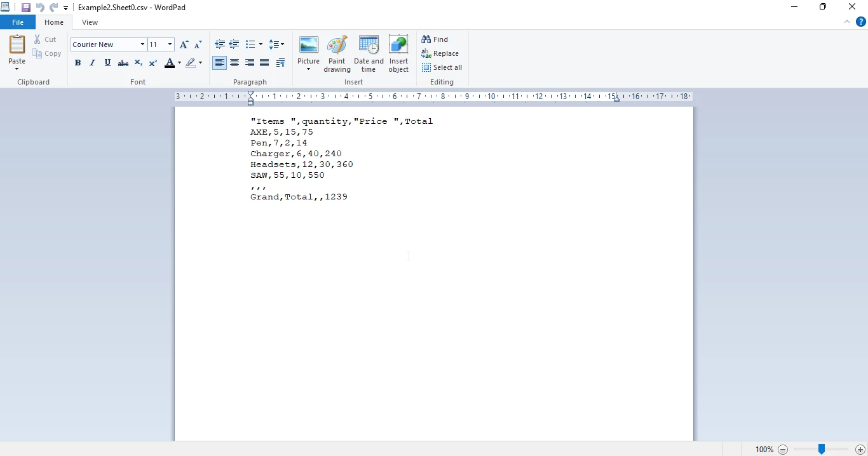Toggle Bold formatting

pyautogui.click(x=78, y=63)
